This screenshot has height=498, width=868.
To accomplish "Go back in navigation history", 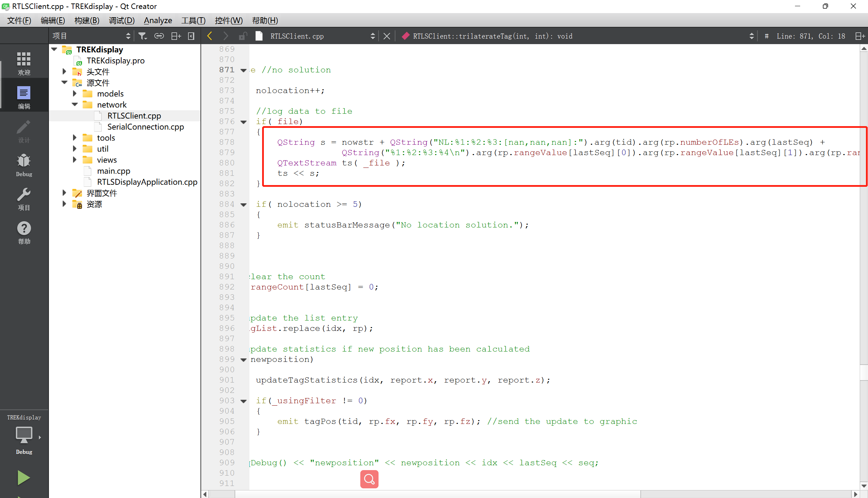I will tap(209, 36).
